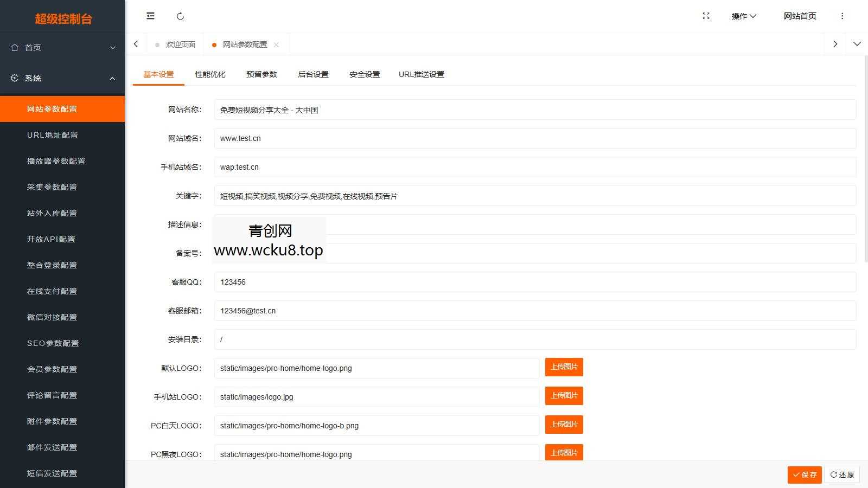Click the 网站名称 input field

coord(534,110)
